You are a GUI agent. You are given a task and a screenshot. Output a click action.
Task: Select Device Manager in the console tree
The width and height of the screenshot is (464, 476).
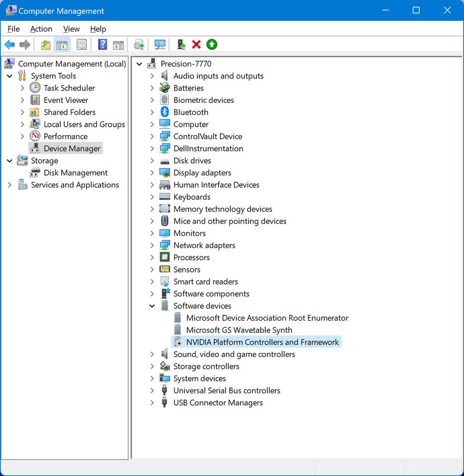click(72, 148)
